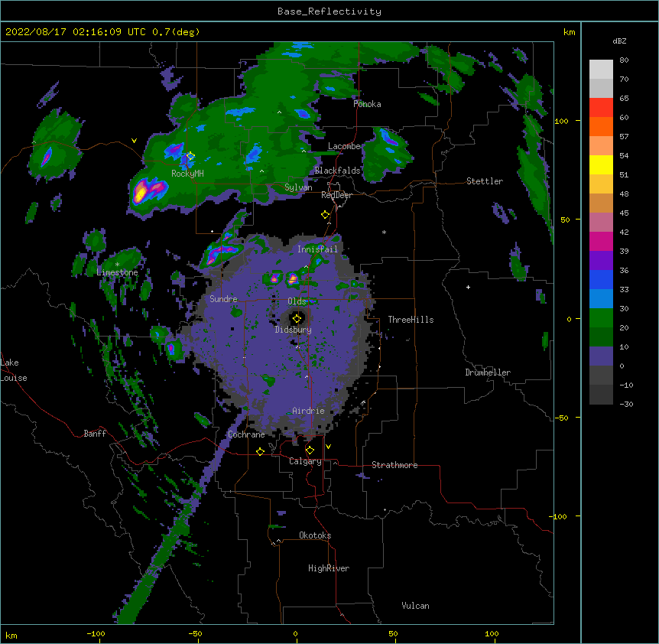Select the purple 36-39 dBZ legend swatch

pyautogui.click(x=601, y=260)
